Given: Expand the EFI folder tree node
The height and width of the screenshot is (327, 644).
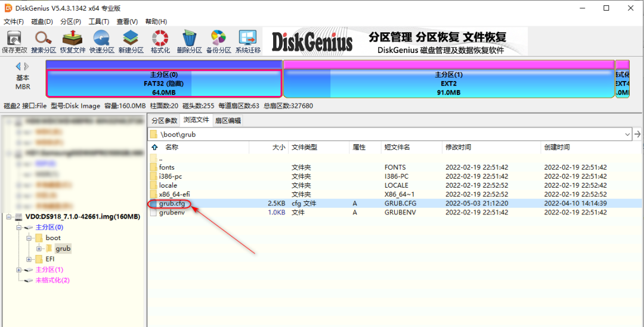Looking at the screenshot, I should tap(29, 259).
